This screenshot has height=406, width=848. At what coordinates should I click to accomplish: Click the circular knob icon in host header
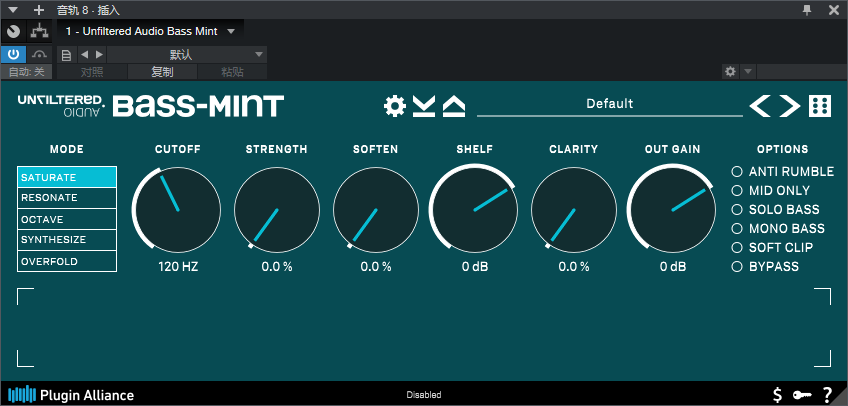coord(14,31)
